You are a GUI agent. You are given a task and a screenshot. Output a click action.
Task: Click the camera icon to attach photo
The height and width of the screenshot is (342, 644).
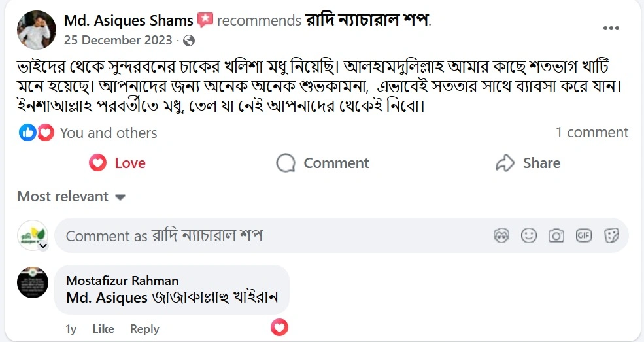556,235
